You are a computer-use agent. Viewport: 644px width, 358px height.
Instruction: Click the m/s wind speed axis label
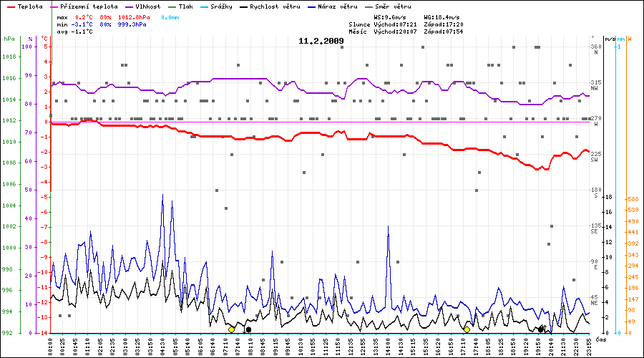[609, 39]
